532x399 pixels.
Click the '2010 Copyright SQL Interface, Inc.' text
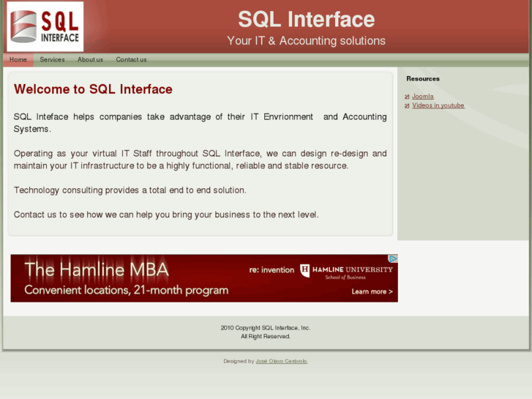click(266, 328)
